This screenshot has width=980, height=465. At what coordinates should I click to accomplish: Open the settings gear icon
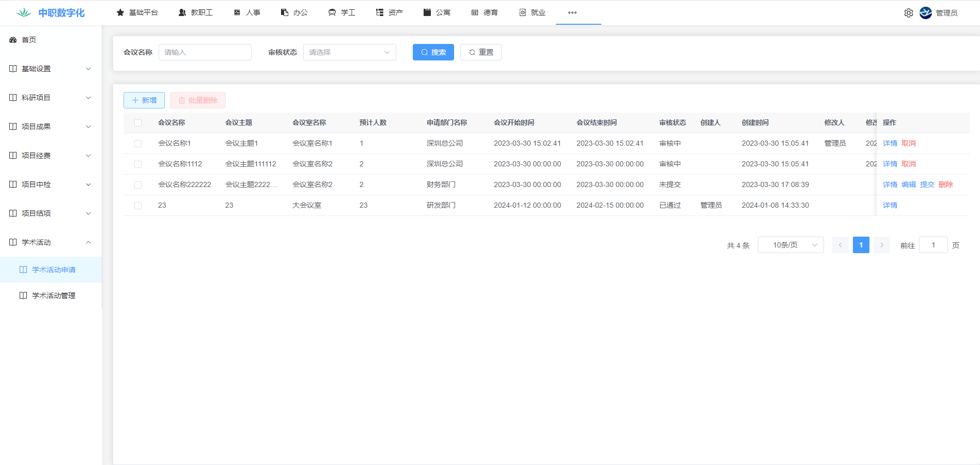(908, 13)
